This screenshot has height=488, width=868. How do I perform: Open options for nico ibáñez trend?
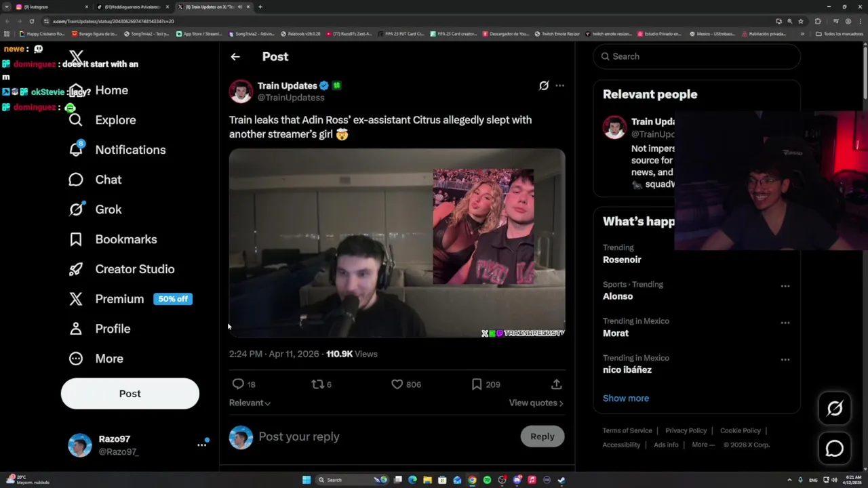(785, 359)
